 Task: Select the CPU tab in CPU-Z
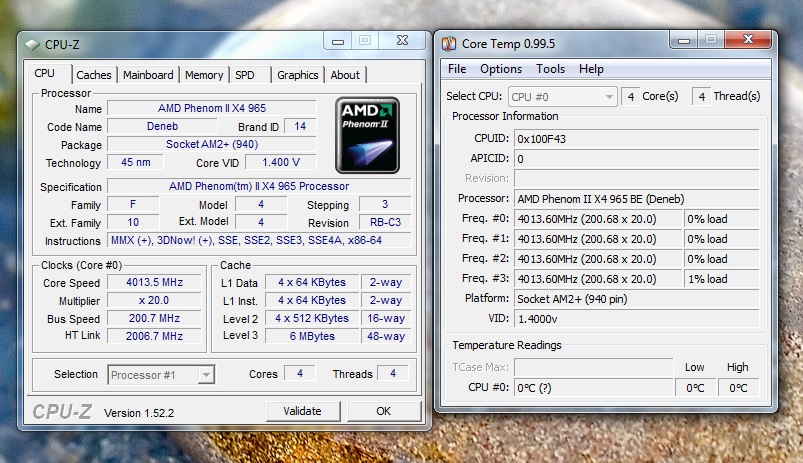pyautogui.click(x=45, y=73)
